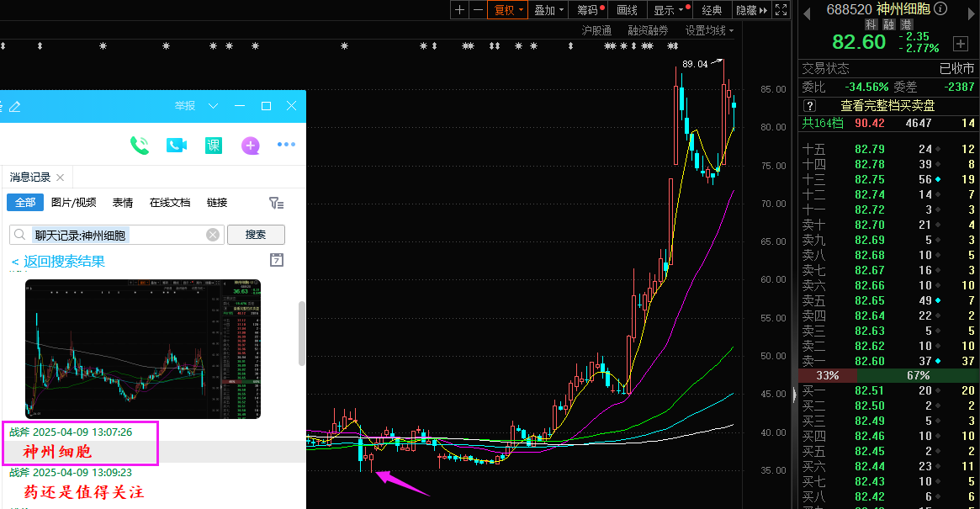Start a video call in the chat window
The image size is (980, 509).
pyautogui.click(x=177, y=145)
